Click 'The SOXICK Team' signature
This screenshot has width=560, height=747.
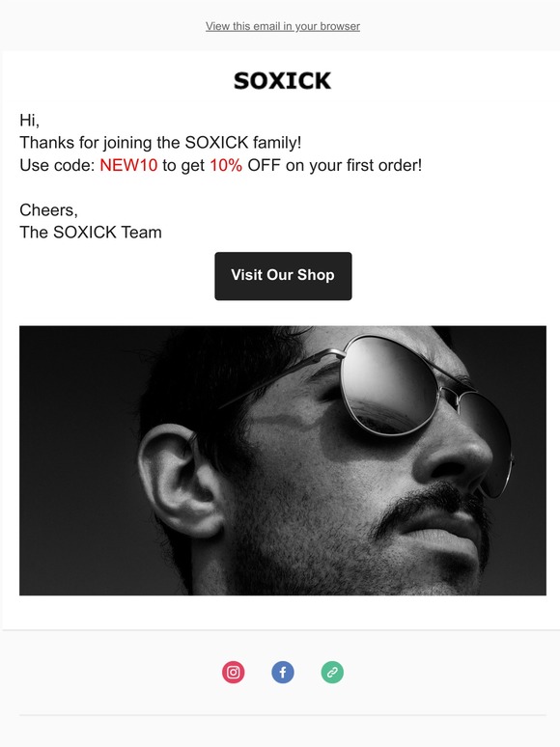[x=91, y=233]
